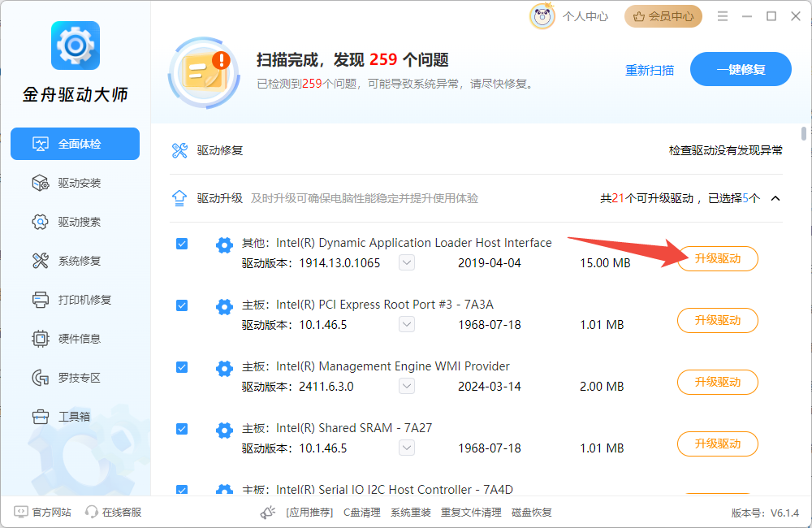Click the megaphone icon in bottom bar

(x=268, y=513)
